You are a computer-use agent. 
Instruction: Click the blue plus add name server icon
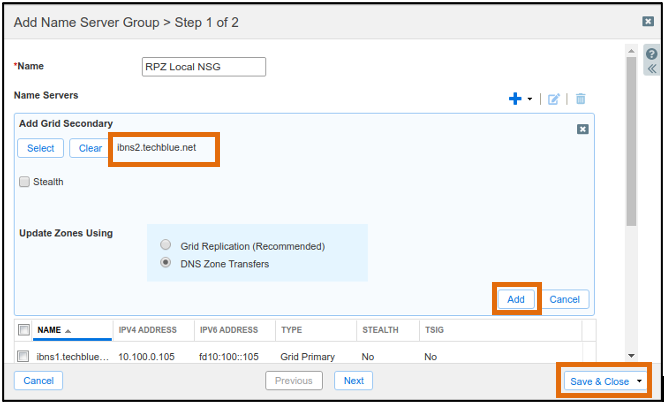coord(515,99)
